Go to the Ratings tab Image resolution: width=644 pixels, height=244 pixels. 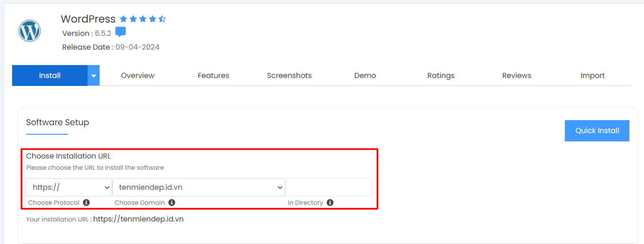click(x=441, y=75)
